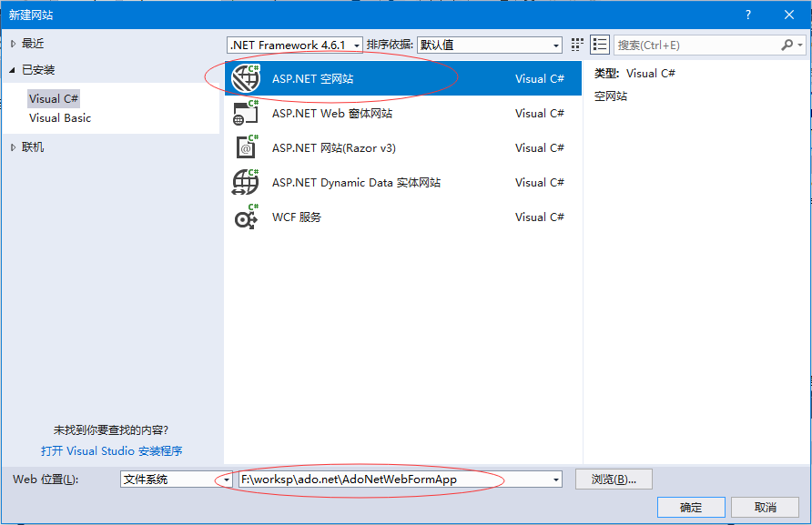Open the 打开 Visual Studio 安装程序 link
Screen dimensions: 812x525
pos(111,450)
